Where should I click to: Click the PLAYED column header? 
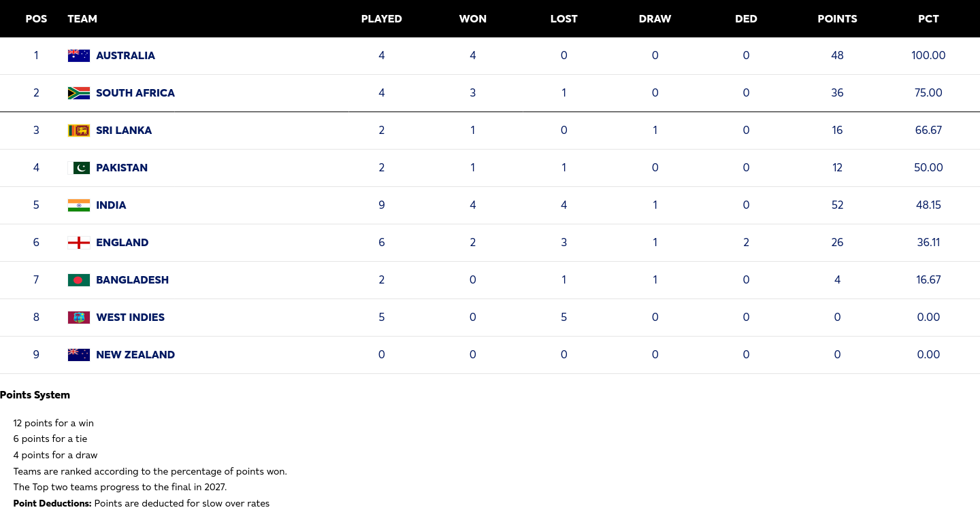[x=382, y=19]
